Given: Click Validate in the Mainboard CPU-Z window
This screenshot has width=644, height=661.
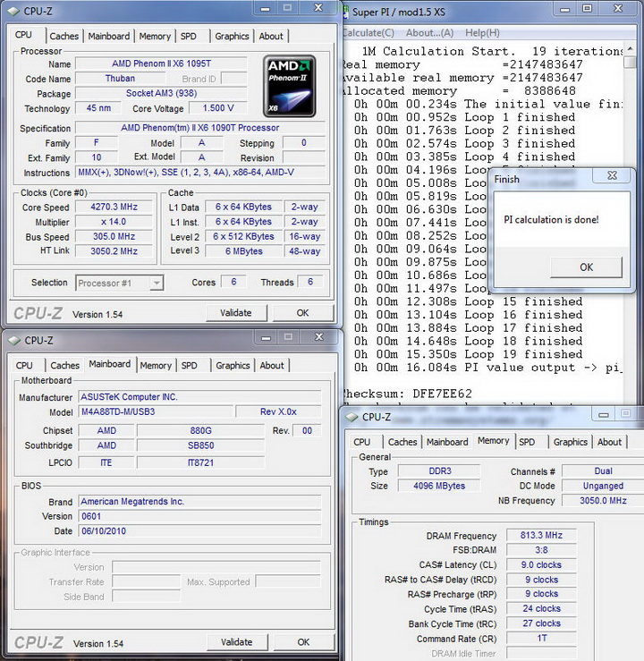Looking at the screenshot, I should [x=237, y=642].
